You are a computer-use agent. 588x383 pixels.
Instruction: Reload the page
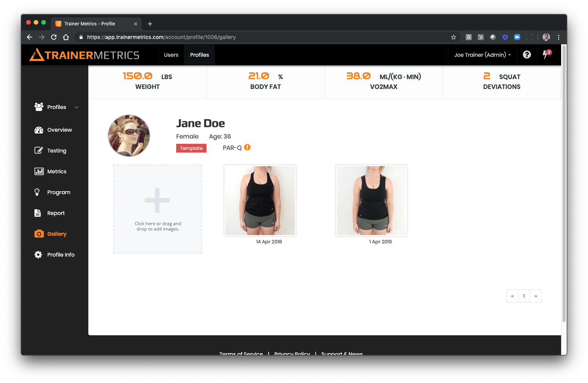(x=54, y=37)
